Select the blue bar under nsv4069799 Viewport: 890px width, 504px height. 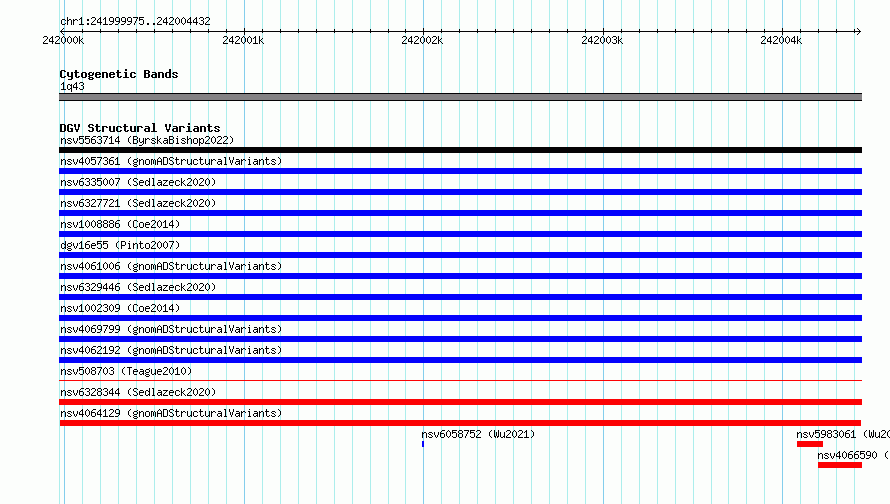[460, 339]
